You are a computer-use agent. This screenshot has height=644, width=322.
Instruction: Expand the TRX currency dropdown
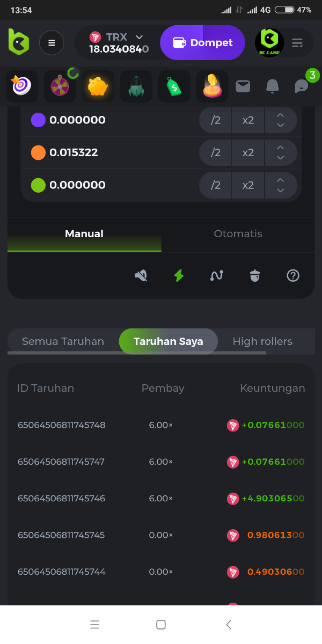click(x=139, y=37)
